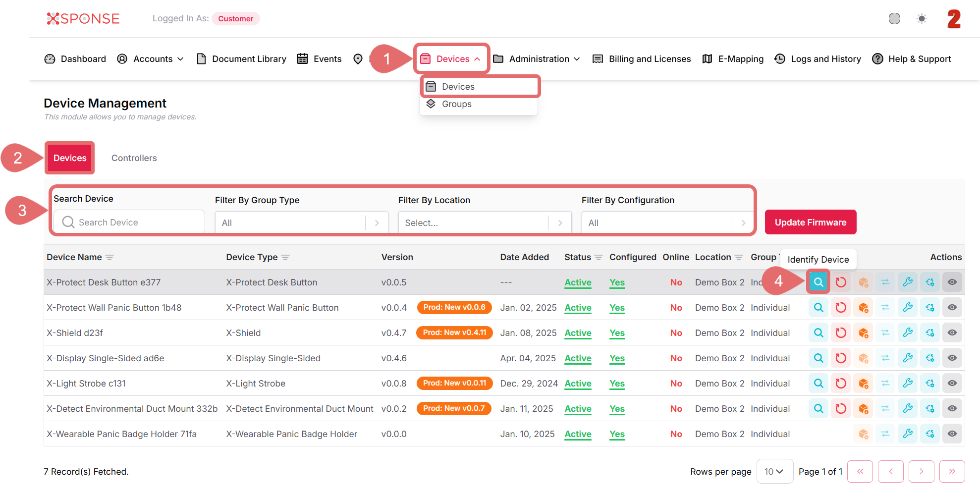Click Identify Device for X-Protect Desk Button e377
Image resolution: width=980 pixels, height=498 pixels.
818,282
